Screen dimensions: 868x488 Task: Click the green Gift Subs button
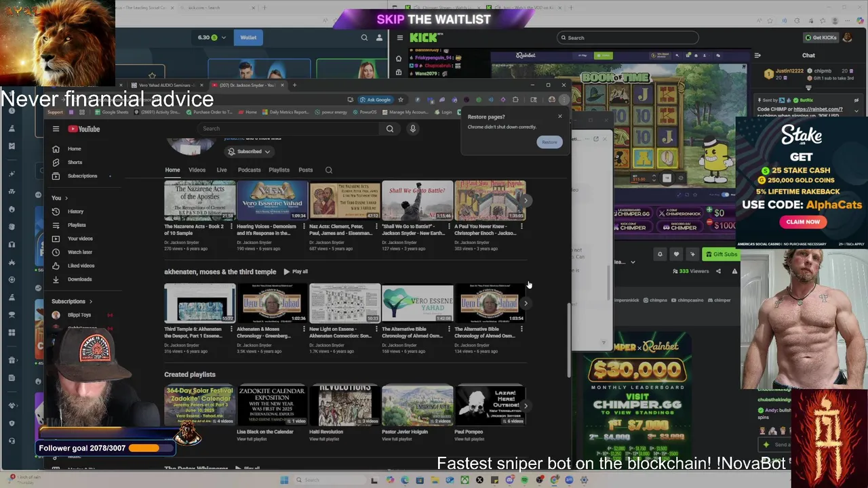tap(721, 254)
